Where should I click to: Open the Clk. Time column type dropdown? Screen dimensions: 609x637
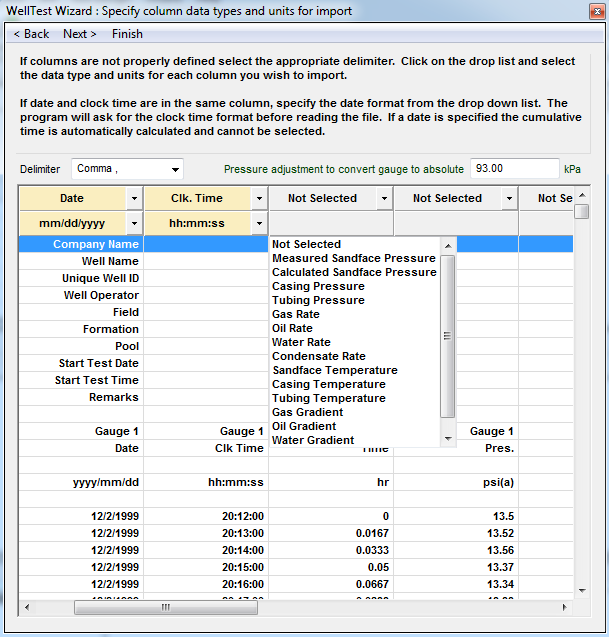click(259, 199)
